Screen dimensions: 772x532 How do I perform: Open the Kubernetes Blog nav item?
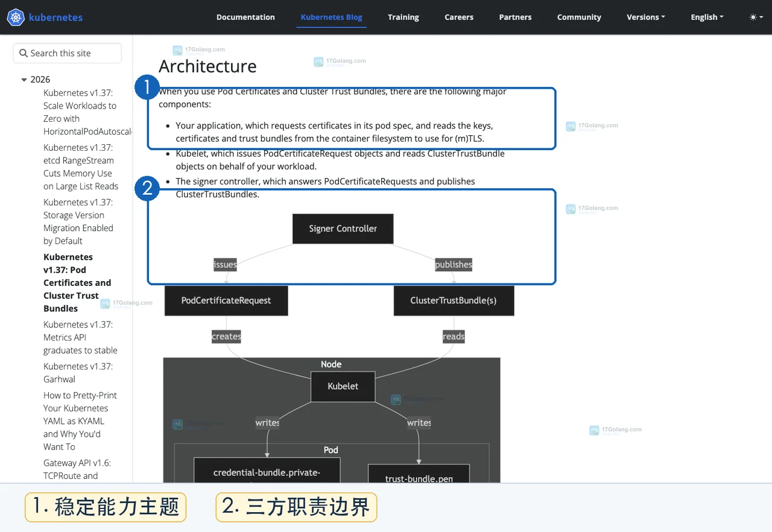coord(332,17)
